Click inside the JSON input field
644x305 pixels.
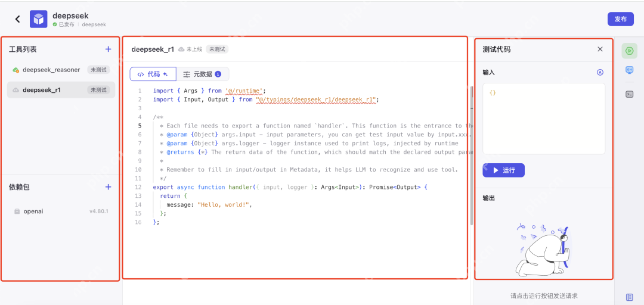tap(544, 119)
